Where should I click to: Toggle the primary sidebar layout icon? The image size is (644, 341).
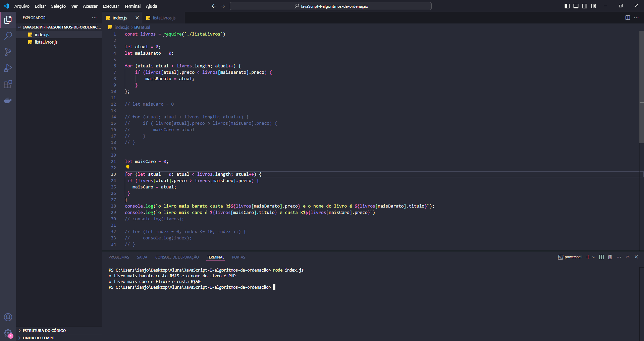567,6
